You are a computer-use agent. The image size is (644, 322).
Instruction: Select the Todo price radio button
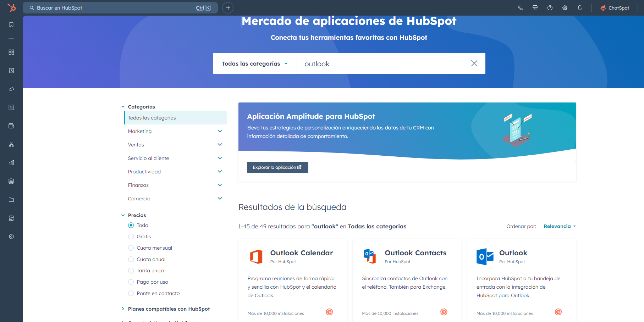(131, 225)
